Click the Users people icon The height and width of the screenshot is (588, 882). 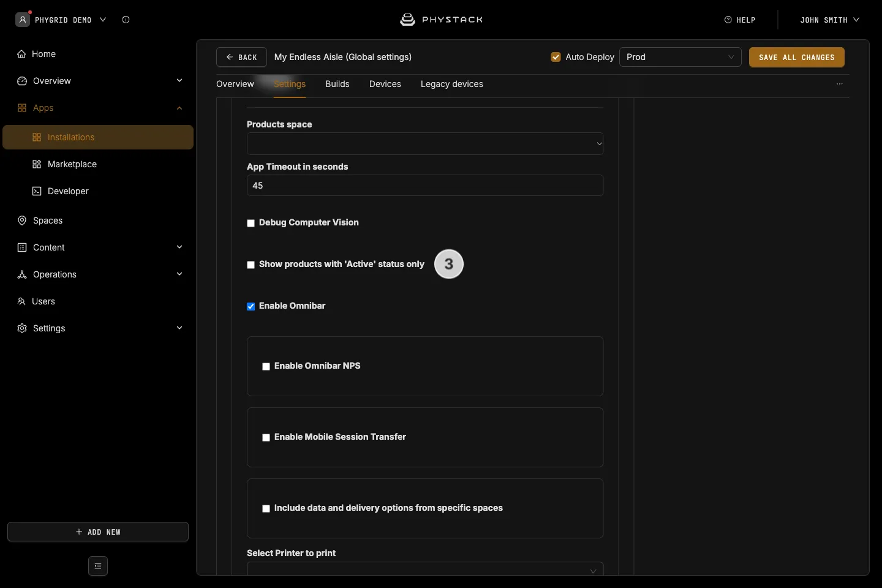click(x=21, y=301)
